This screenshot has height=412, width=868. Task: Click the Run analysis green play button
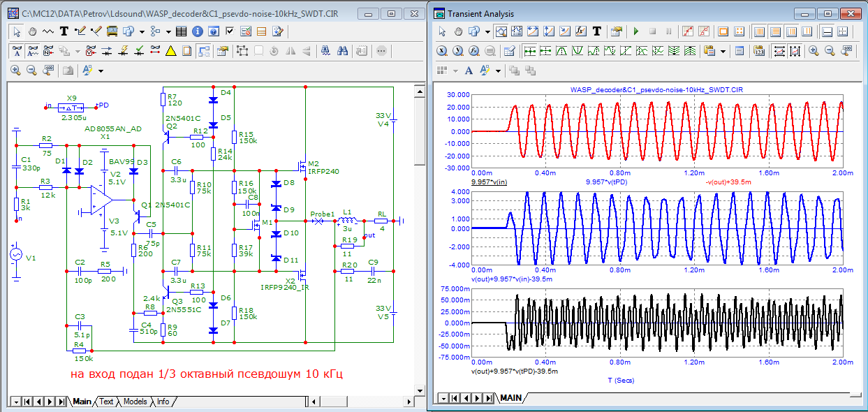point(636,31)
